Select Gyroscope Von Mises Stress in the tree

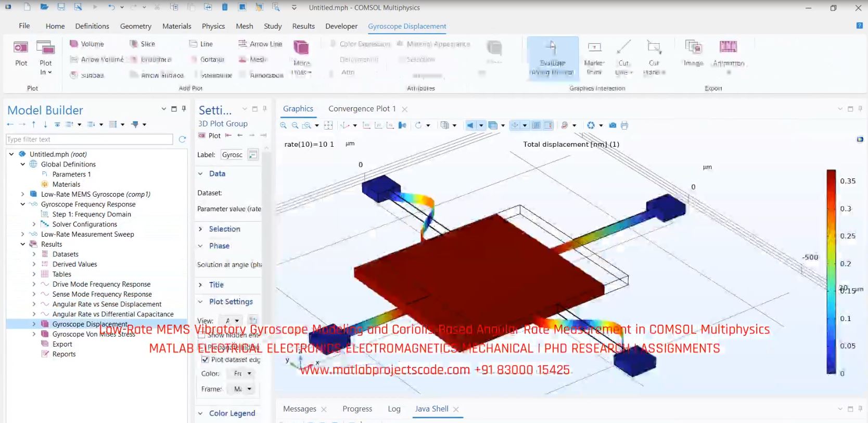94,335
